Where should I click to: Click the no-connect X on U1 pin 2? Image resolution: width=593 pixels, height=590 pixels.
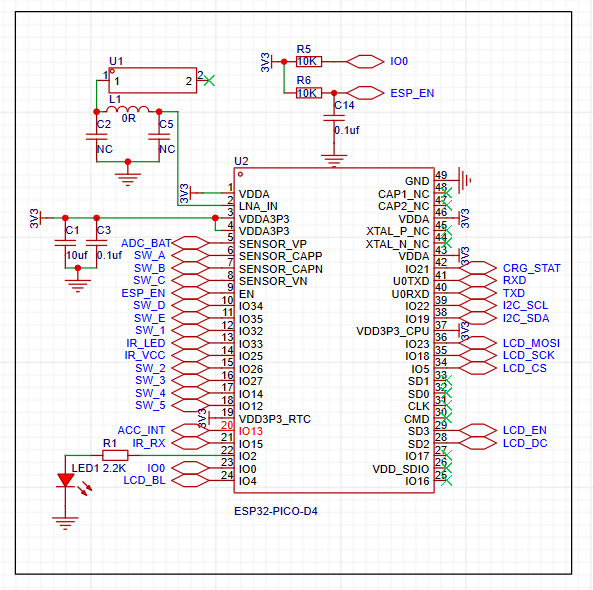point(209,80)
